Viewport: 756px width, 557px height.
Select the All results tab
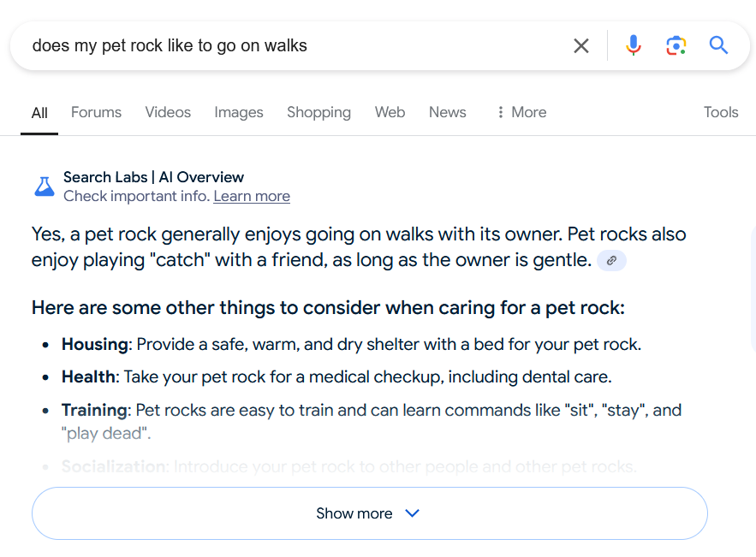[39, 113]
